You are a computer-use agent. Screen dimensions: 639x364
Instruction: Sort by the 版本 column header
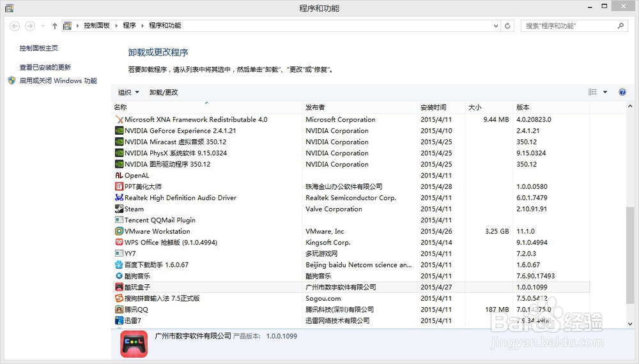(551, 107)
